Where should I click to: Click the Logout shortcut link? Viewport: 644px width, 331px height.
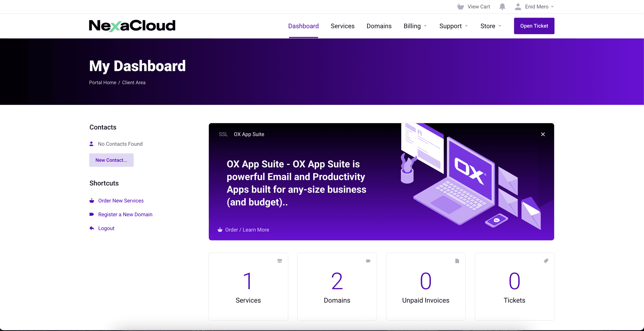[x=106, y=228]
